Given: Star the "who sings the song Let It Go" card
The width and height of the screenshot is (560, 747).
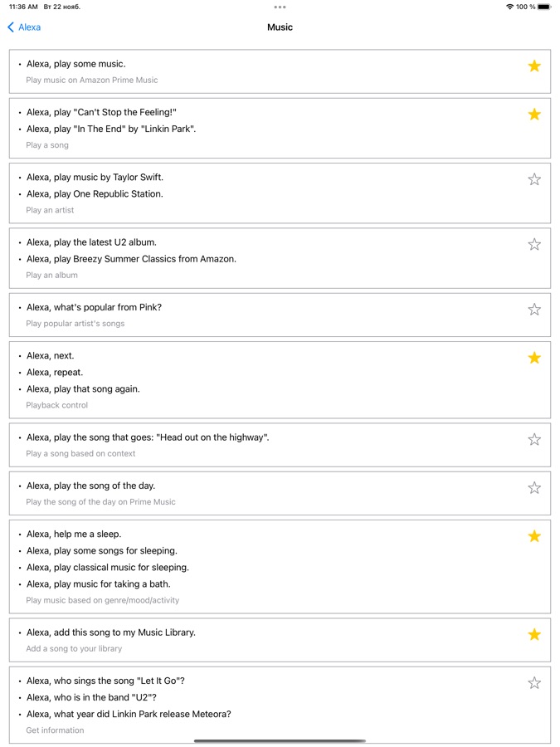Looking at the screenshot, I should (x=534, y=682).
